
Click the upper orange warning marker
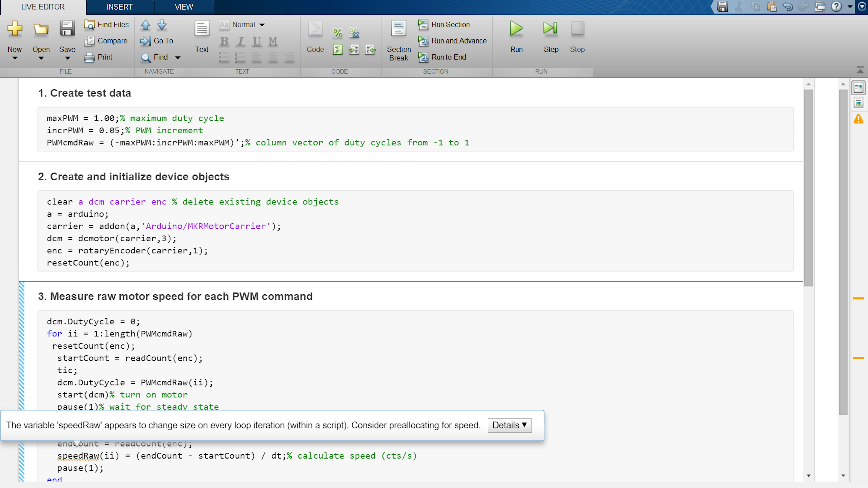point(858,298)
